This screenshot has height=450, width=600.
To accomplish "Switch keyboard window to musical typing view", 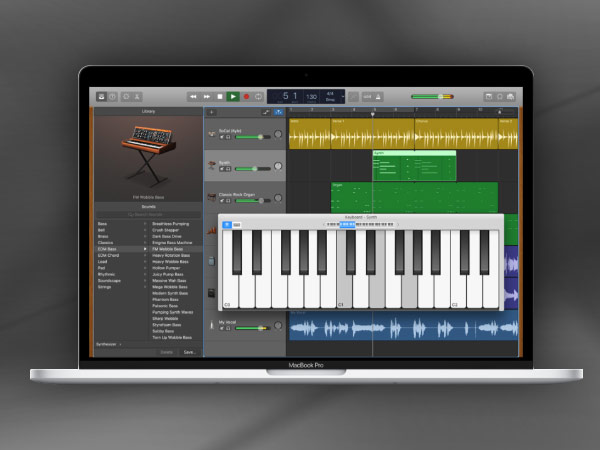I will point(237,225).
